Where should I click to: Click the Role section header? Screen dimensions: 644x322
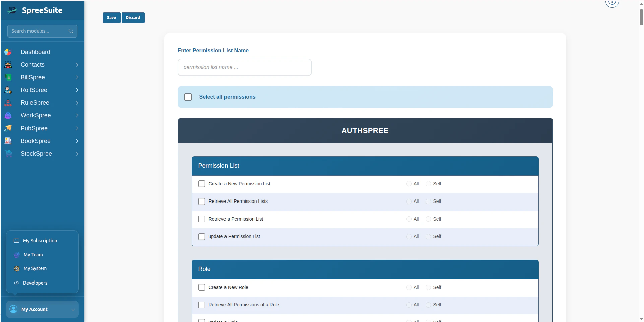pos(365,269)
